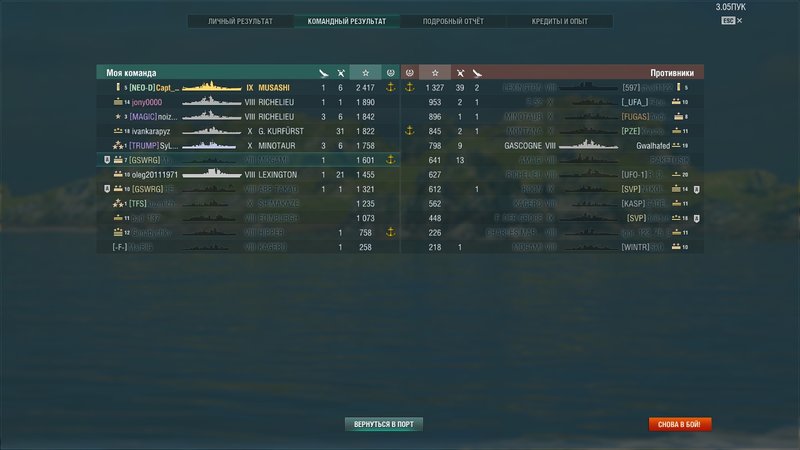Click emblem column icon on my team header
The image size is (800, 450).
click(390, 73)
